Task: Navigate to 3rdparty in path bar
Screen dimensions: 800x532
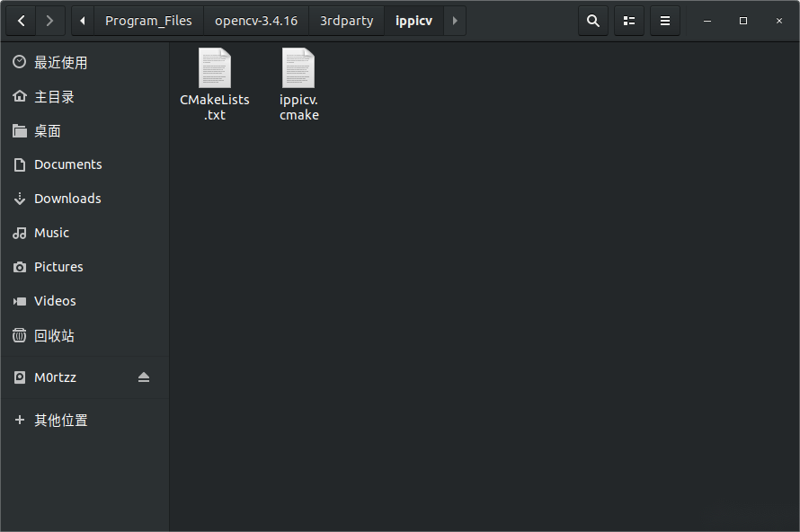Action: click(346, 21)
